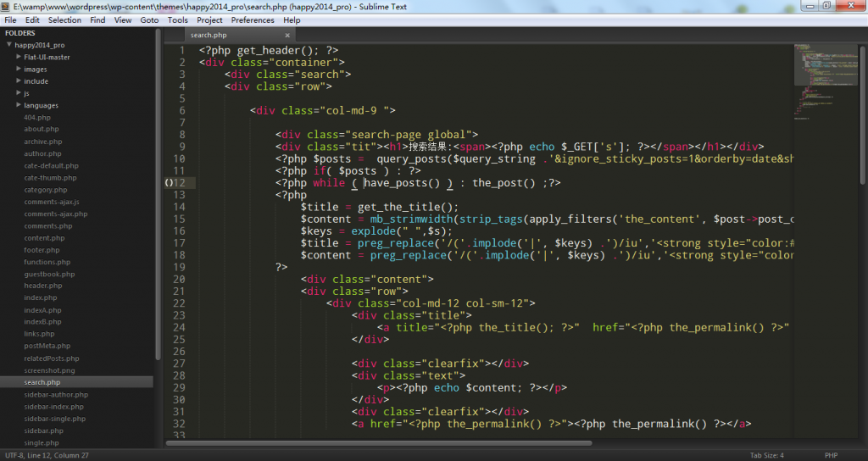Image resolution: width=868 pixels, height=461 pixels.
Task: Expand the images folder
Action: [19, 69]
